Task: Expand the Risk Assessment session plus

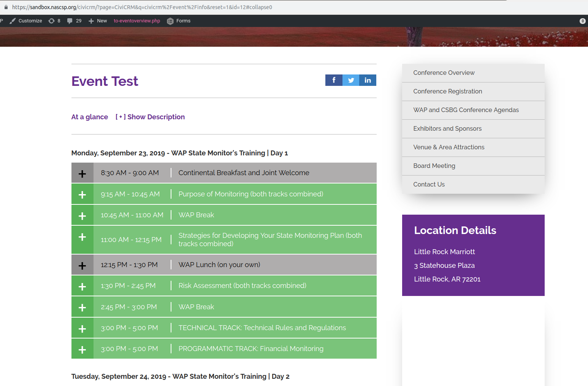Action: [82, 286]
